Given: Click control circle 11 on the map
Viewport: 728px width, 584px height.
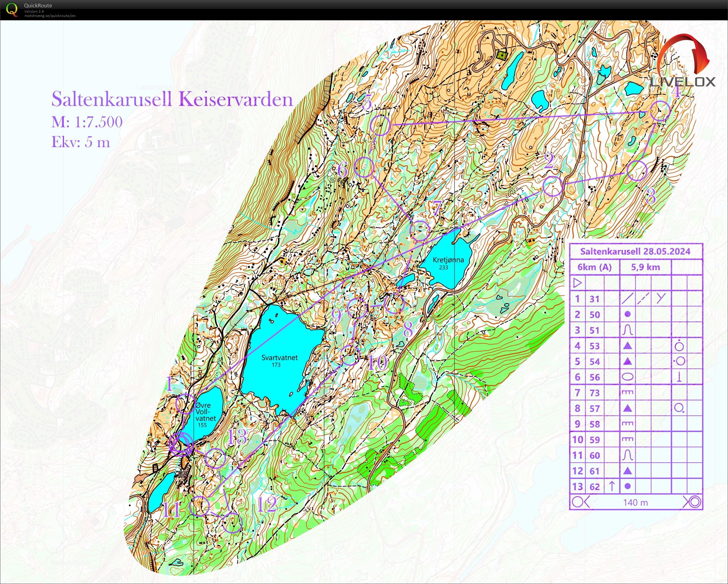Looking at the screenshot, I should tap(200, 506).
